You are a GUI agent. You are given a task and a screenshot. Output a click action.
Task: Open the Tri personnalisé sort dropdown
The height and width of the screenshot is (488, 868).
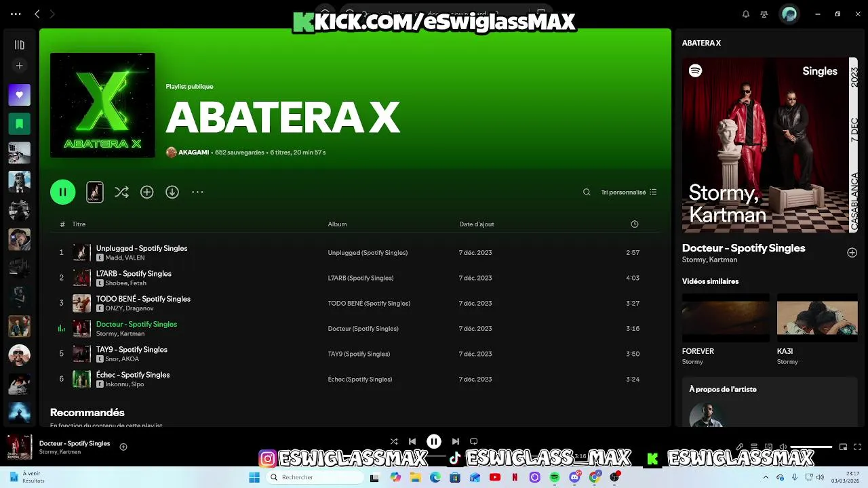click(x=629, y=192)
